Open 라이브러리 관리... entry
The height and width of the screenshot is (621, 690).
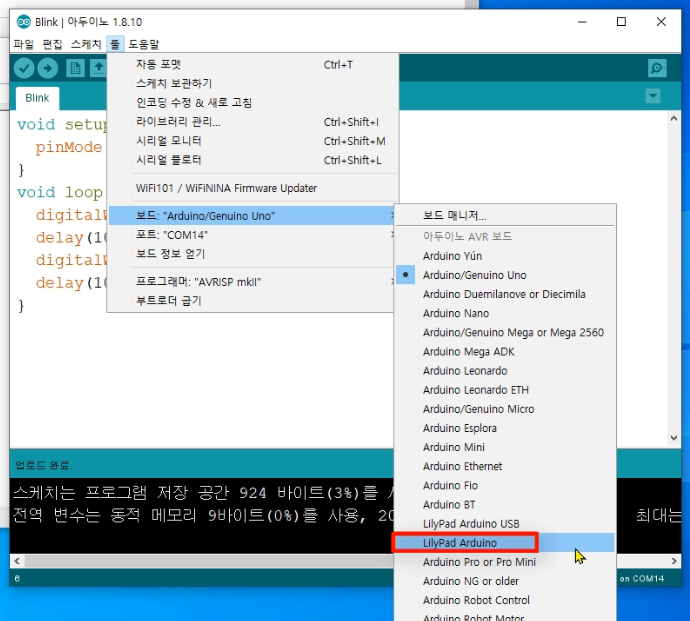(253, 122)
